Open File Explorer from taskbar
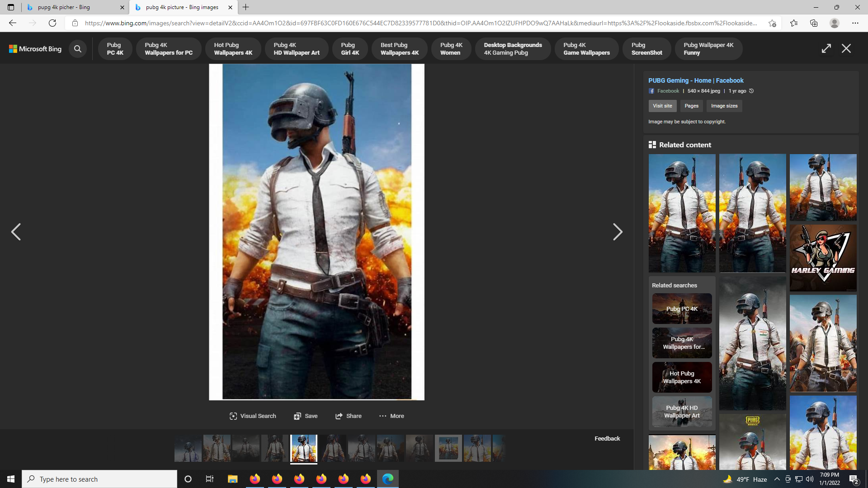The image size is (868, 488). pyautogui.click(x=232, y=479)
